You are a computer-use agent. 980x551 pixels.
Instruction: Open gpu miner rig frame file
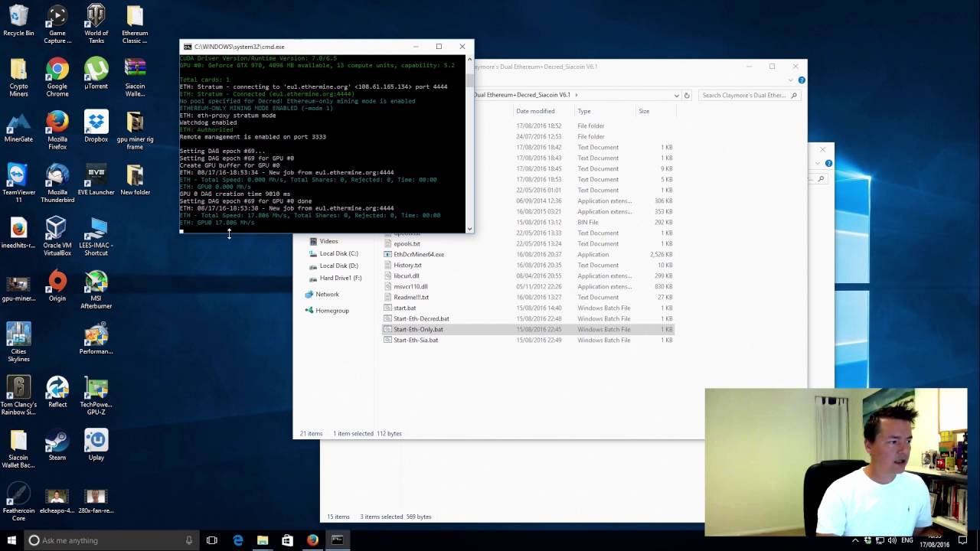click(x=135, y=130)
